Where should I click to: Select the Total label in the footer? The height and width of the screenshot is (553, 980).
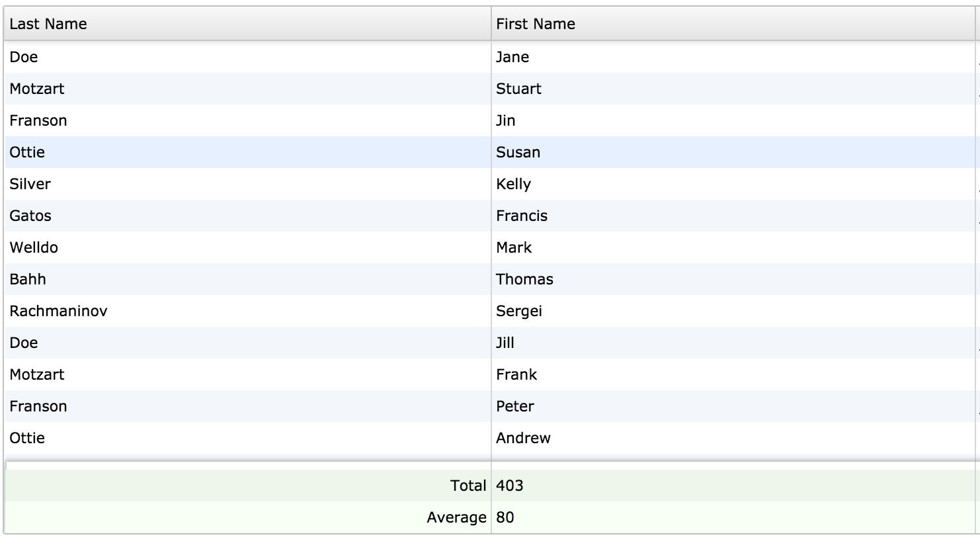pos(468,486)
